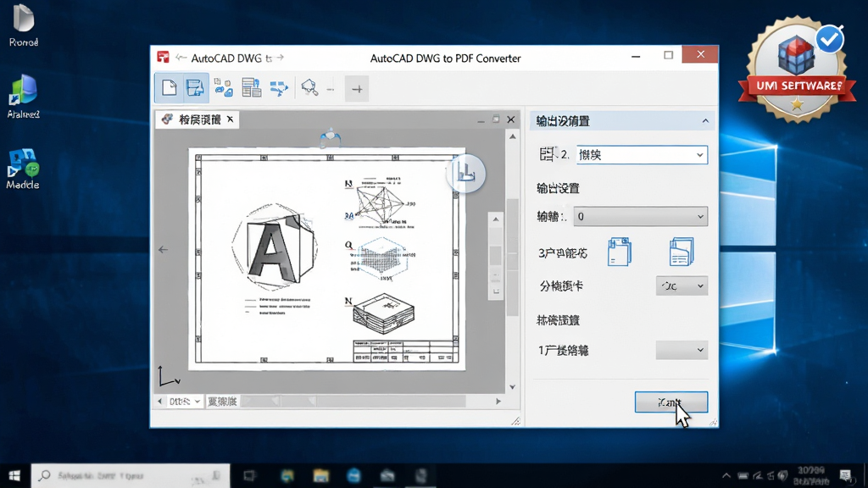Open the first combo box in output settings
The image size is (868, 488).
[642, 155]
